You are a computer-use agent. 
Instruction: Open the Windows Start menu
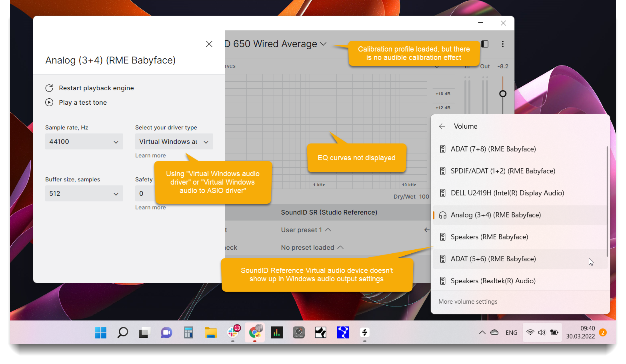tap(100, 332)
